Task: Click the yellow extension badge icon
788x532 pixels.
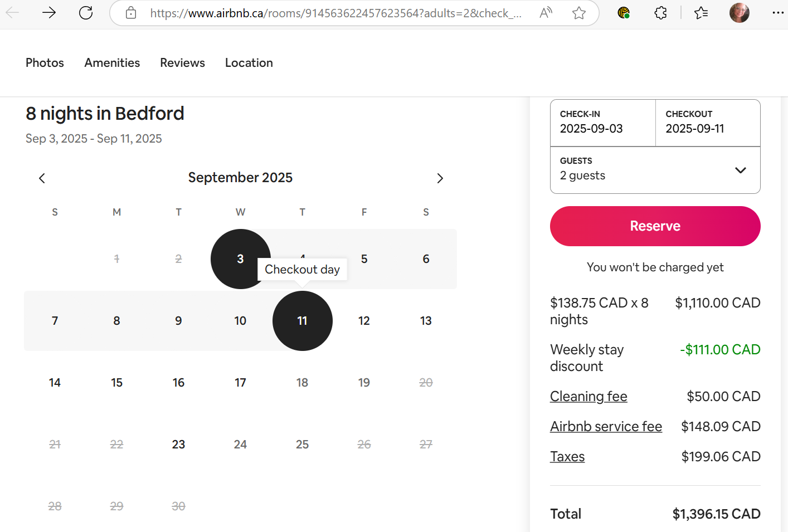Action: coord(624,13)
